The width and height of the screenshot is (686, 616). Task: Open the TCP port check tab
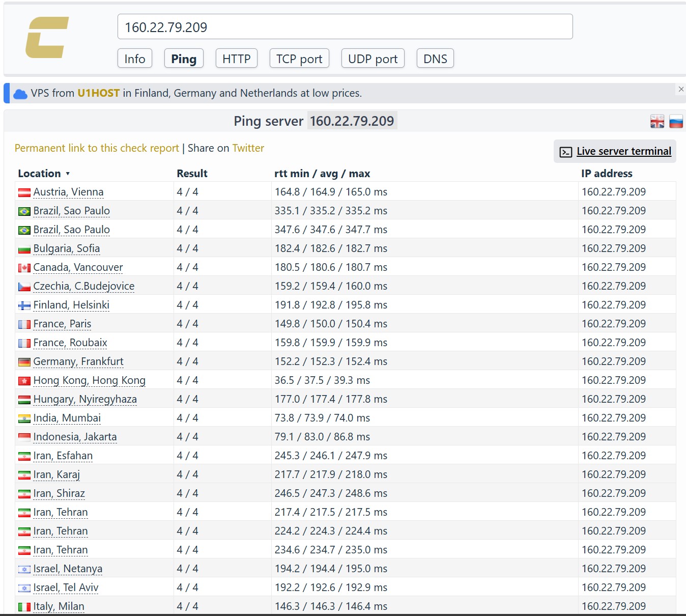(299, 59)
